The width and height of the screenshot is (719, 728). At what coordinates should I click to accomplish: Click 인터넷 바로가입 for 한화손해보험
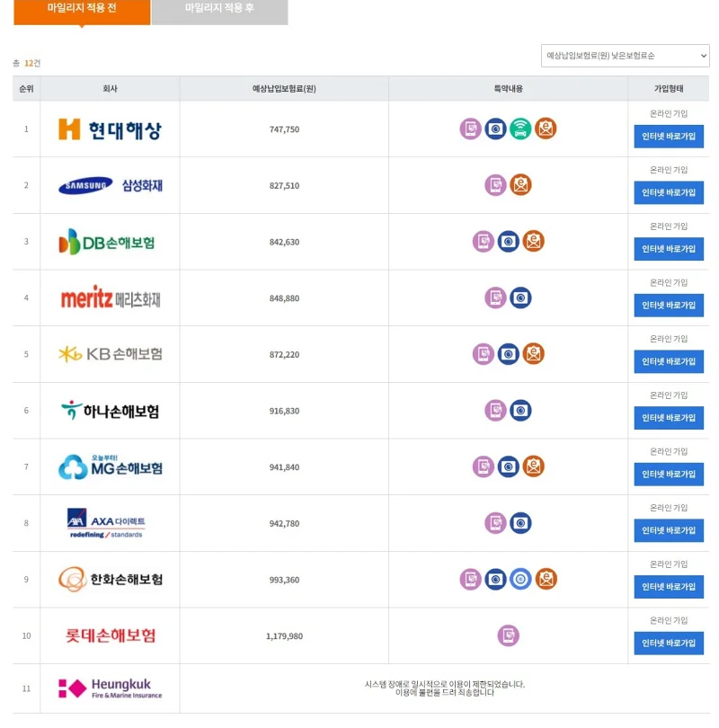(669, 586)
